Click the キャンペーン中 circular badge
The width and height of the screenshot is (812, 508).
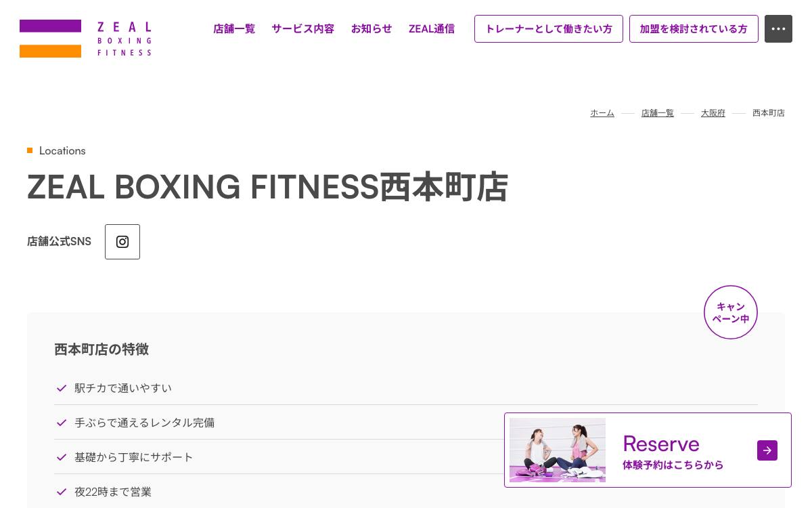pyautogui.click(x=731, y=312)
